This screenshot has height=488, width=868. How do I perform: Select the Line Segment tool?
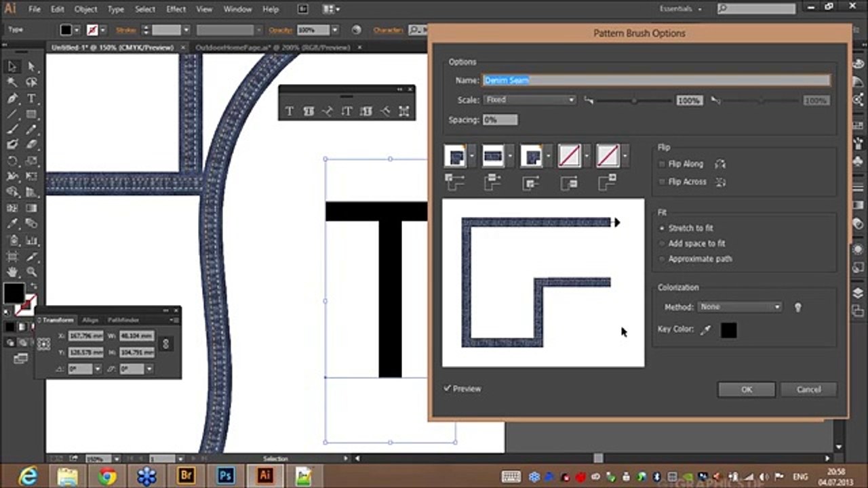(x=12, y=114)
